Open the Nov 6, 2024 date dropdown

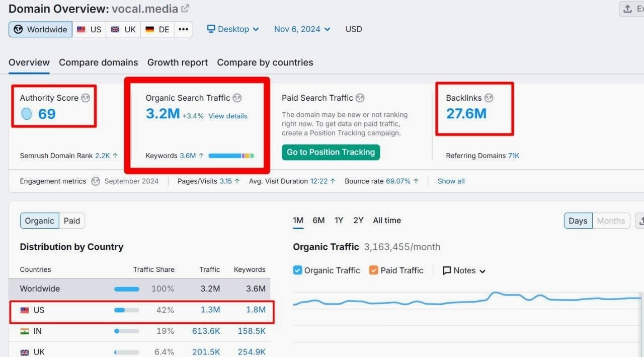tap(302, 29)
